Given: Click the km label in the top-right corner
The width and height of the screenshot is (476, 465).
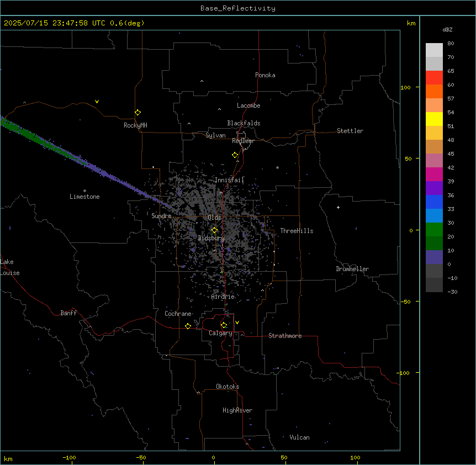Looking at the screenshot, I should click(x=411, y=23).
